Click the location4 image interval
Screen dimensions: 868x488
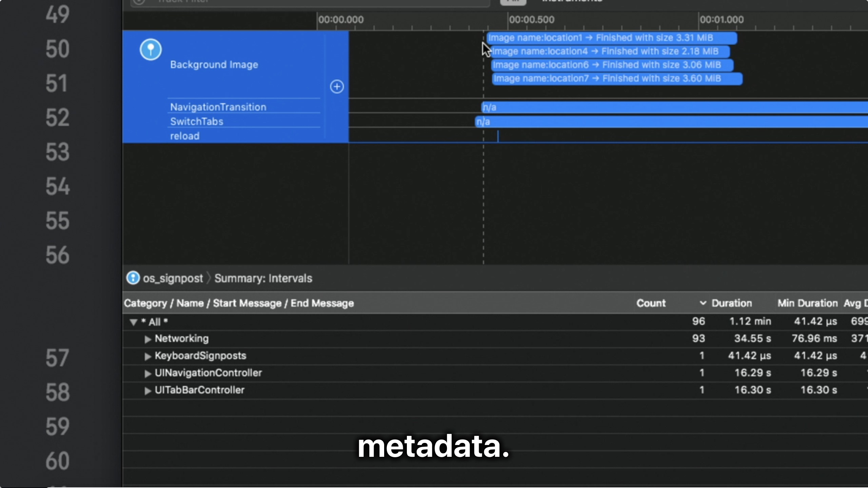click(x=610, y=52)
